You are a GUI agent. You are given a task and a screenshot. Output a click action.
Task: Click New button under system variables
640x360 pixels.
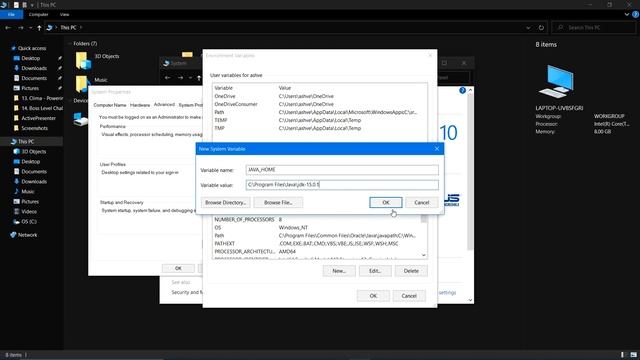click(x=339, y=271)
